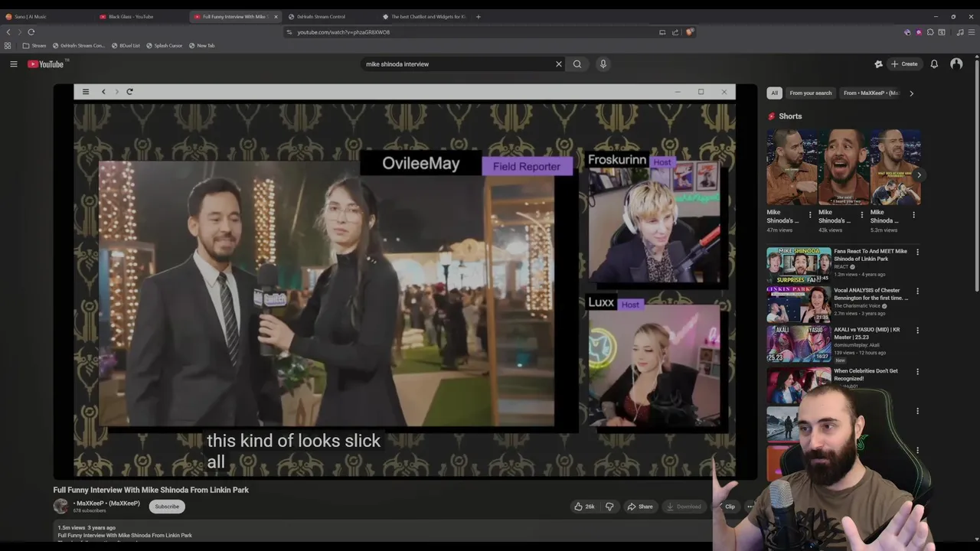Open the browser media control music icon

(960, 32)
